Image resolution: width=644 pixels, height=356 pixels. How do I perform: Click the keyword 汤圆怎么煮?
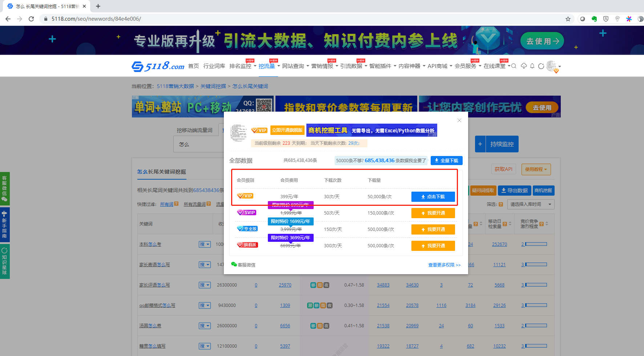[x=150, y=326]
